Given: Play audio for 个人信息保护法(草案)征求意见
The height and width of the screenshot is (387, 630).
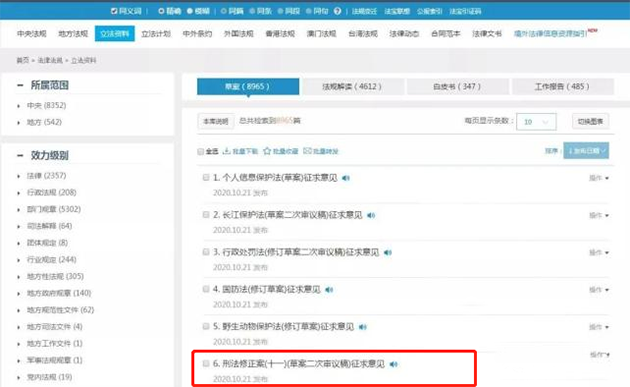Looking at the screenshot, I should point(346,178).
